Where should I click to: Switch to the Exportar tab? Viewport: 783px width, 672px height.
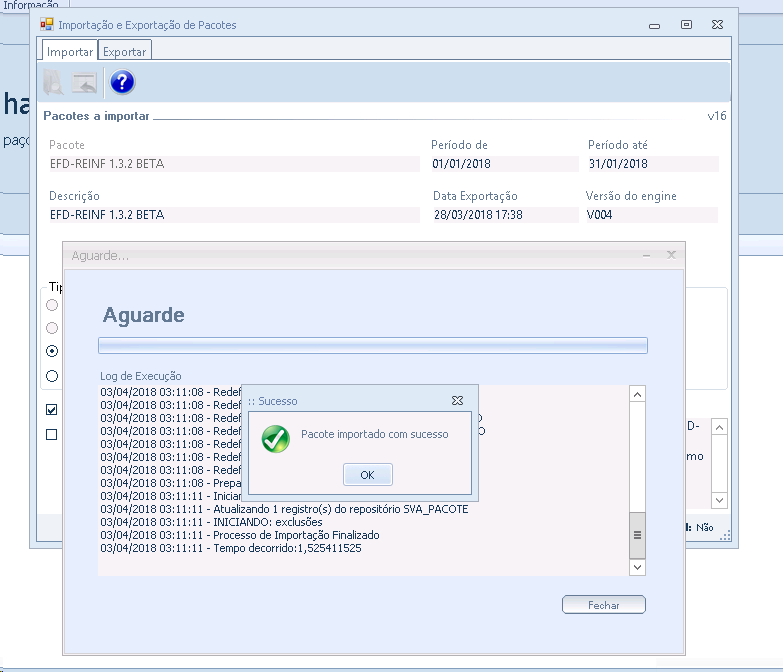(x=125, y=51)
